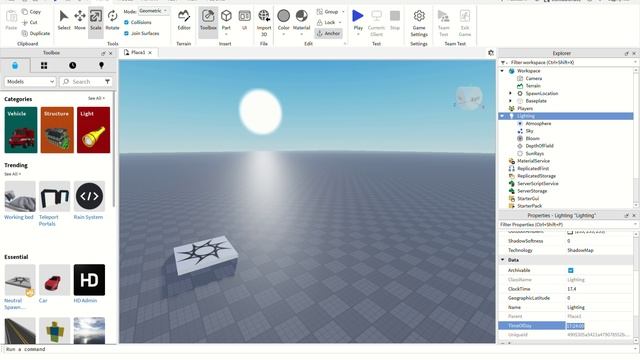This screenshot has height=360, width=640.
Task: Click the Toolbox Search field
Action: pyautogui.click(x=82, y=82)
